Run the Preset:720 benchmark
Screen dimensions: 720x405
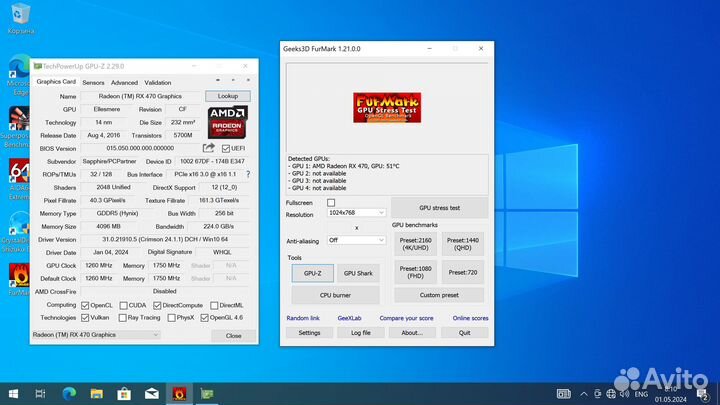tap(462, 272)
